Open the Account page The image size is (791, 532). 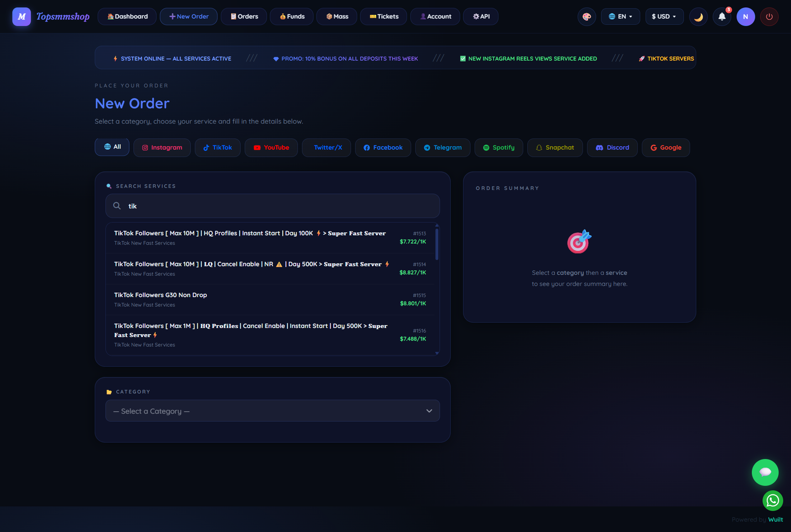coord(435,17)
